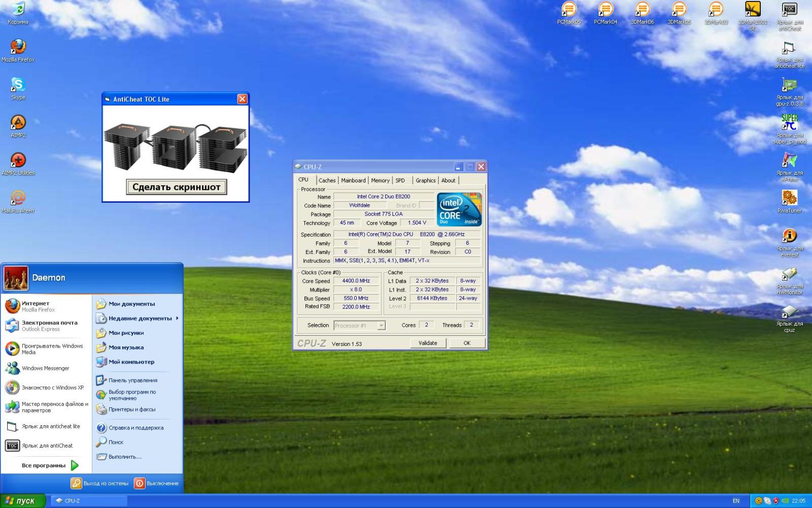Switch to About tab in CPU-Z
Screen dimensions: 812x508
448,180
